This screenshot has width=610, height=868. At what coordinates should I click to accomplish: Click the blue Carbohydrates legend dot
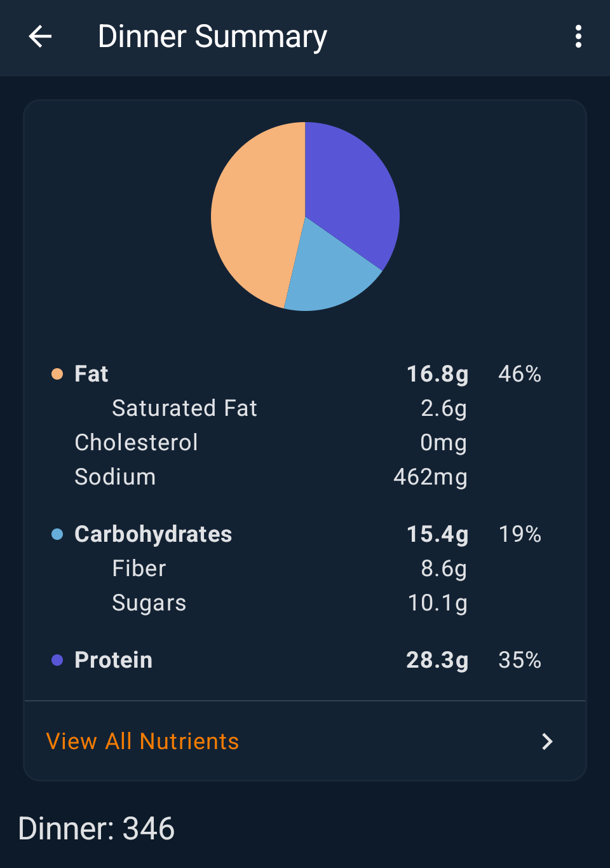tap(57, 534)
